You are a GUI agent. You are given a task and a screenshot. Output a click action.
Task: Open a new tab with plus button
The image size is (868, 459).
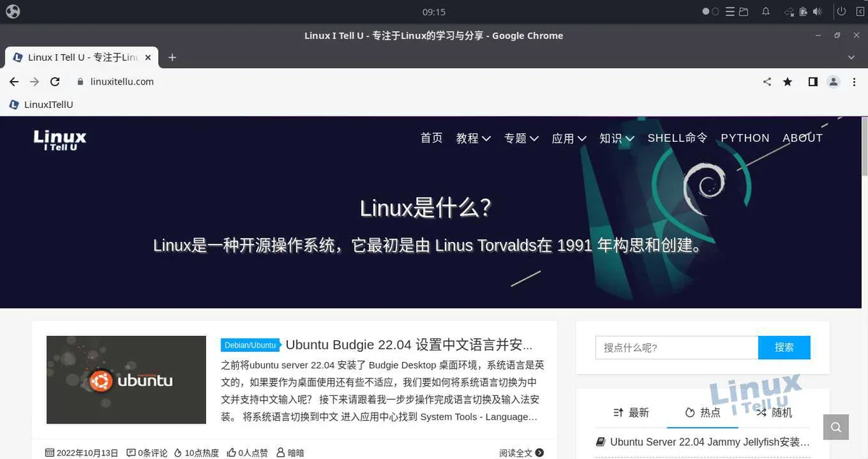[172, 57]
